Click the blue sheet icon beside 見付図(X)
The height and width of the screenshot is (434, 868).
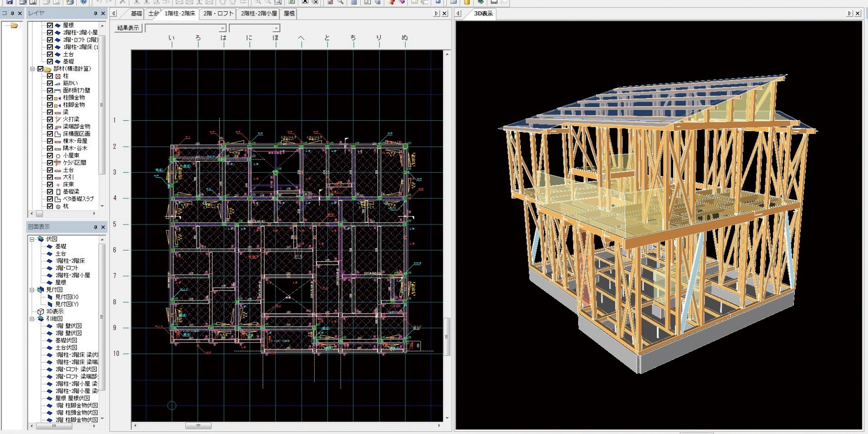[x=50, y=297]
